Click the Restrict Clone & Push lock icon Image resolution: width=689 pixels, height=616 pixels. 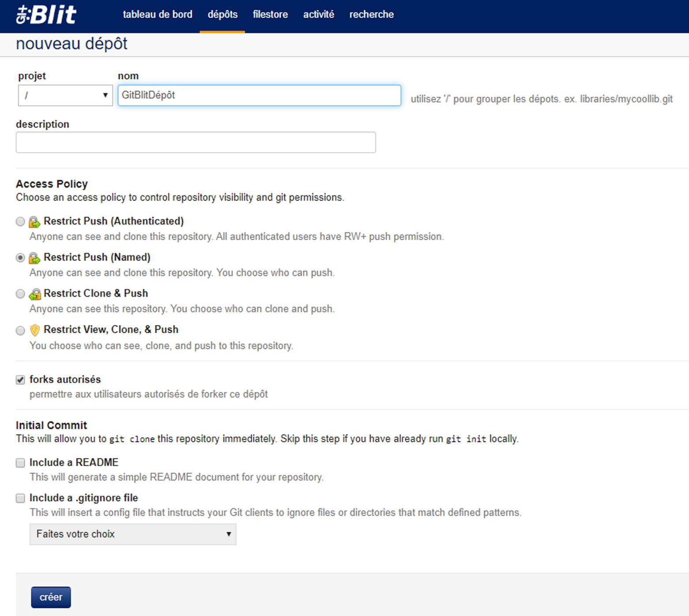[34, 294]
